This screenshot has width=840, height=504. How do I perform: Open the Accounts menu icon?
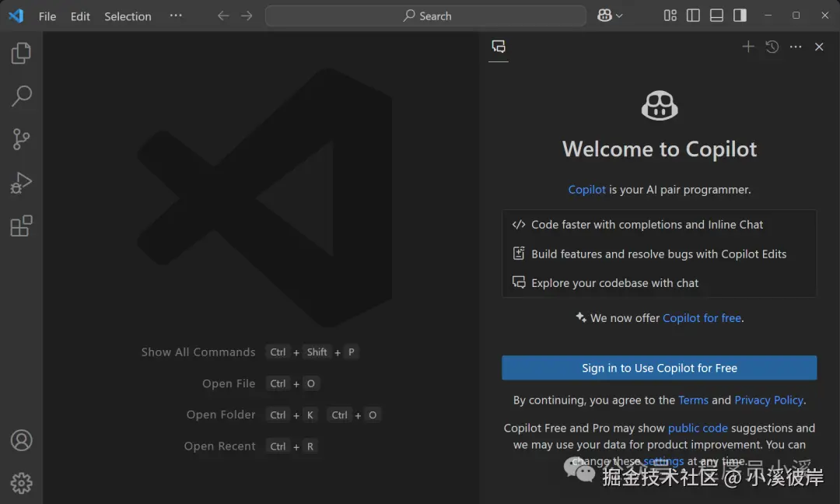coord(22,440)
